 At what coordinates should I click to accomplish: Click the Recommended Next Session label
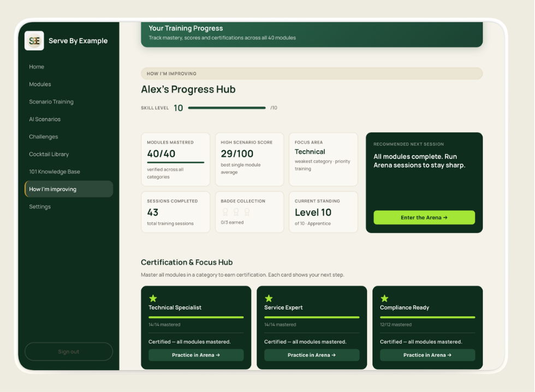408,144
